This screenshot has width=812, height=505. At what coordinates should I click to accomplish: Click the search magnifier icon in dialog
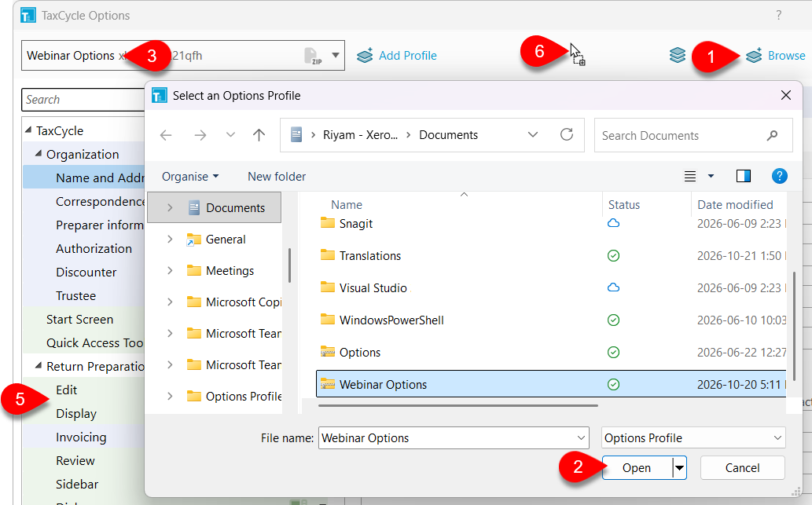772,135
